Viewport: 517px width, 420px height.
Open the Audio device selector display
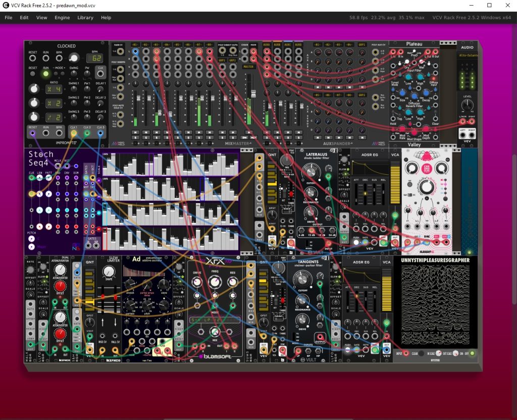(x=468, y=55)
